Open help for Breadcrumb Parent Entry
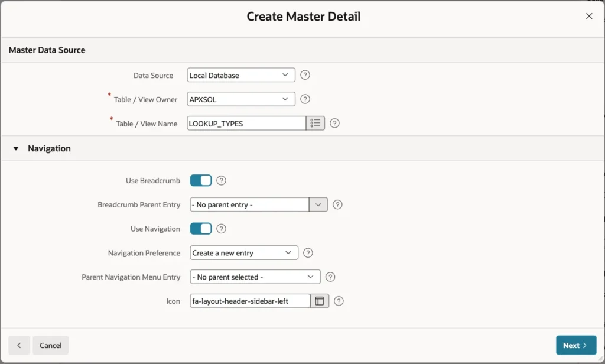605x364 pixels. point(337,204)
